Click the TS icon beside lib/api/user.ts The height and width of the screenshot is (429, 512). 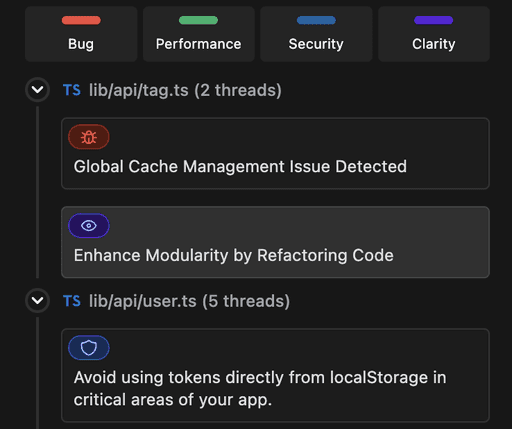tap(72, 301)
